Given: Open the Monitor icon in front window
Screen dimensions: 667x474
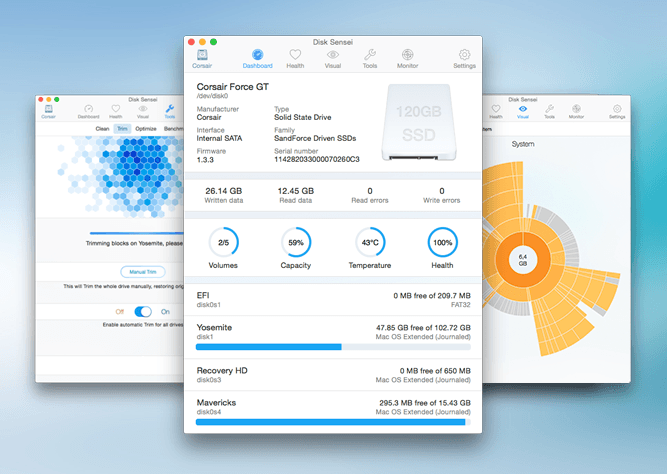Looking at the screenshot, I should [408, 54].
